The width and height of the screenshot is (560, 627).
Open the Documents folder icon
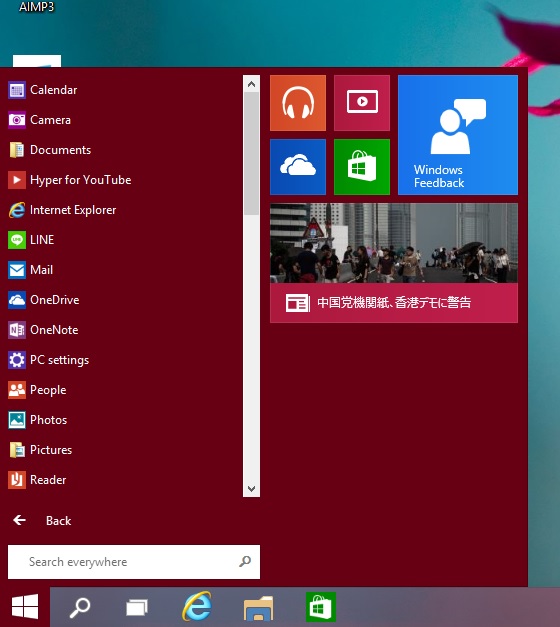point(17,150)
